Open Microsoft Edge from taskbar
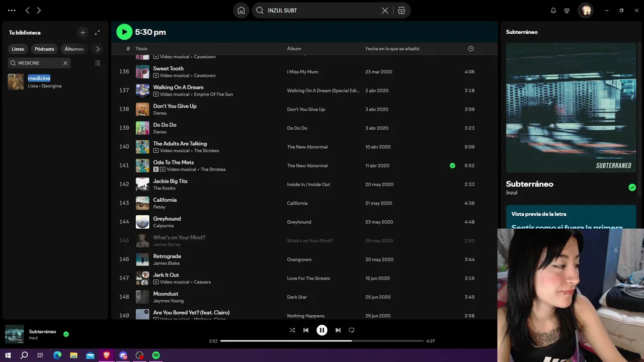 click(57, 355)
